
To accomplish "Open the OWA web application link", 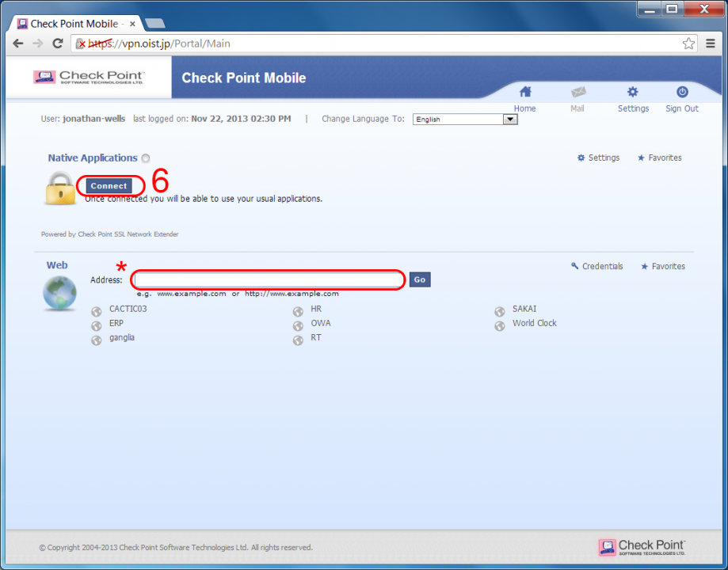I will pos(320,323).
